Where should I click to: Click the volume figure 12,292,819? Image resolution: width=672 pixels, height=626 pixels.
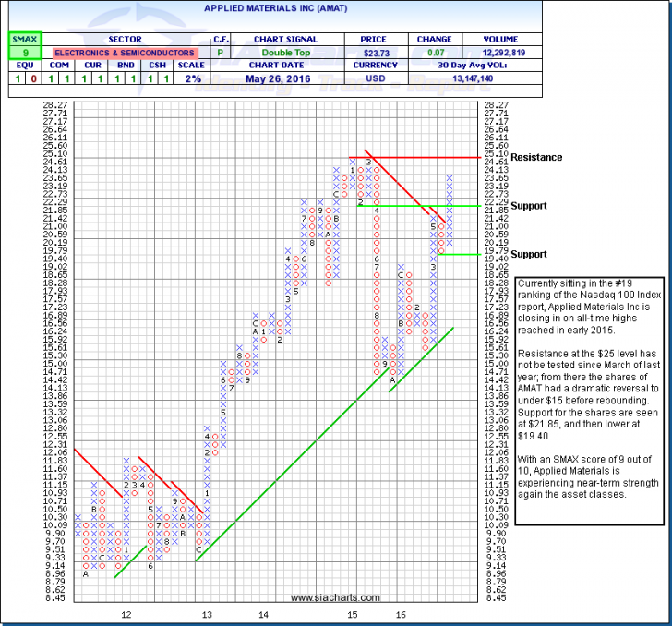pos(501,54)
